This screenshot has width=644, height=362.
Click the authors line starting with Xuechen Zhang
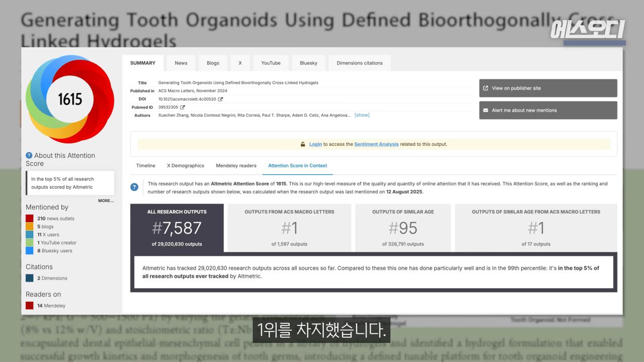click(255, 115)
